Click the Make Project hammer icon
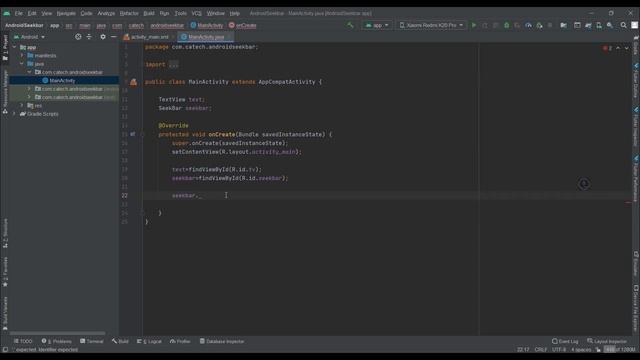This screenshot has width=640, height=360. [x=350, y=25]
